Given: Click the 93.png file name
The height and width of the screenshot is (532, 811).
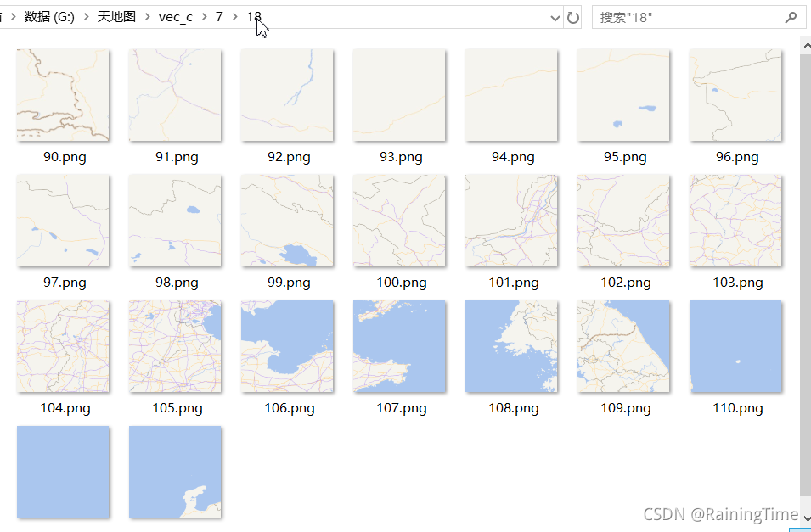Looking at the screenshot, I should pyautogui.click(x=401, y=157).
